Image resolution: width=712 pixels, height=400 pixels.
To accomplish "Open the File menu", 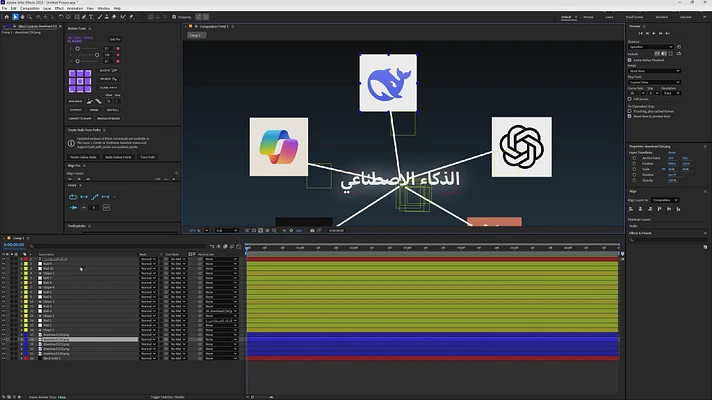I will click(x=5, y=8).
